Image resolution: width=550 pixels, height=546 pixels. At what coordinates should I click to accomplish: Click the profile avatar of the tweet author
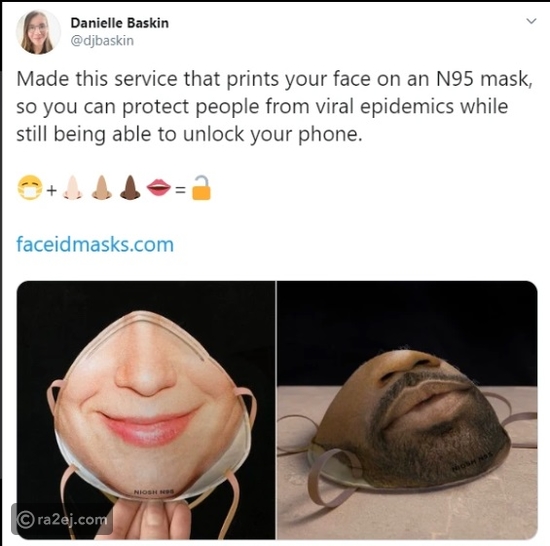pos(38,32)
